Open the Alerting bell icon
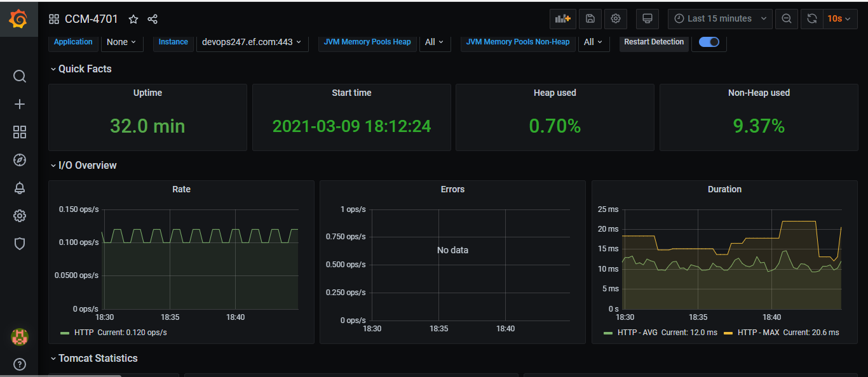Image resolution: width=868 pixels, height=377 pixels. pyautogui.click(x=20, y=188)
